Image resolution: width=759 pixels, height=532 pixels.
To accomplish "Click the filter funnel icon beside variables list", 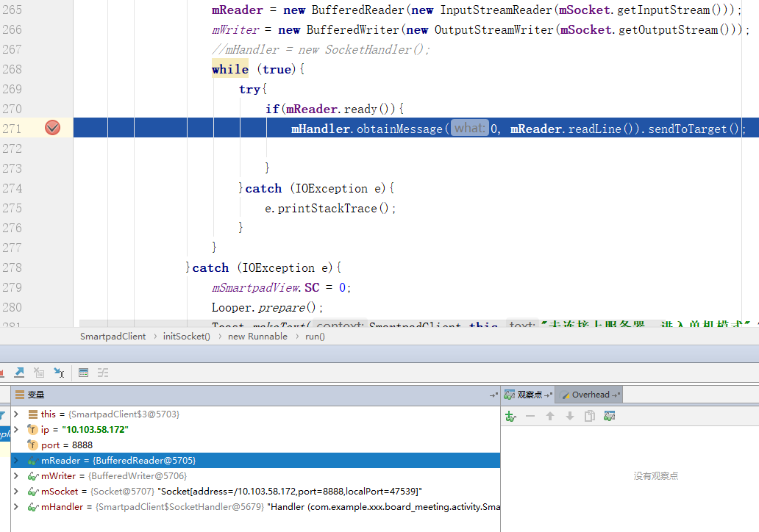I will coord(2,415).
